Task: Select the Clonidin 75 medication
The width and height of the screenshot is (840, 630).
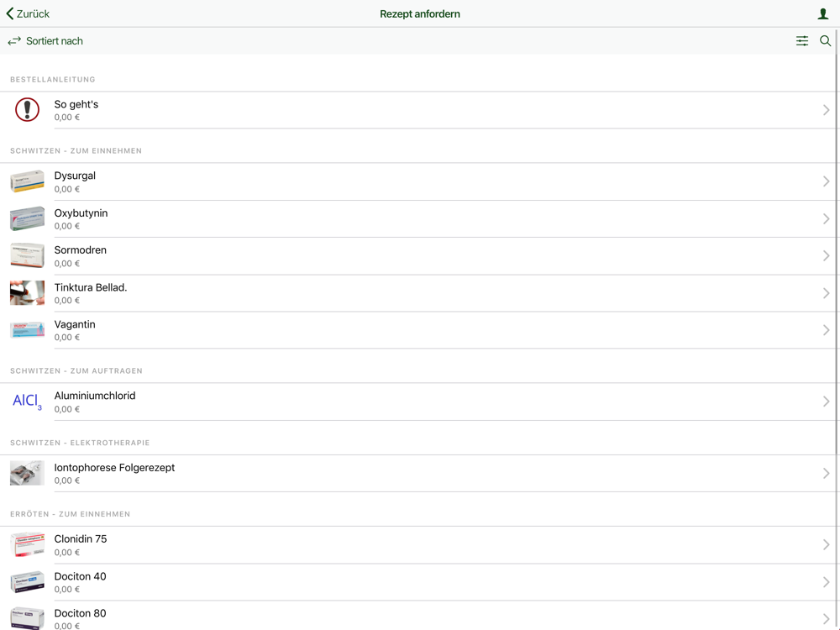Action: tap(420, 545)
